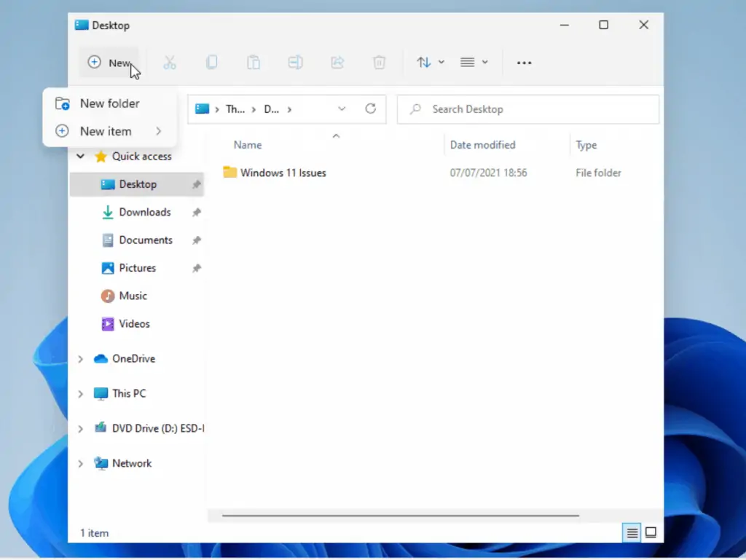The width and height of the screenshot is (746, 560).
Task: Click the pin icon beside Documents
Action: coord(197,240)
